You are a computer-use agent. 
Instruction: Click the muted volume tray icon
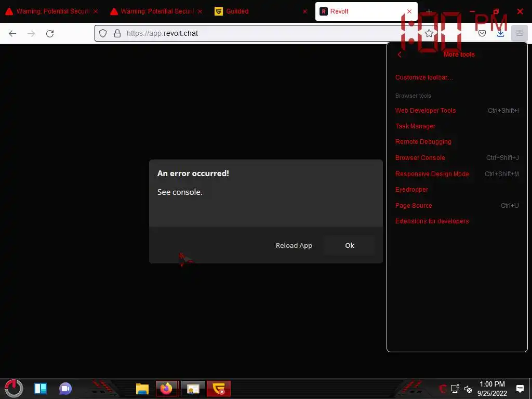point(468,389)
